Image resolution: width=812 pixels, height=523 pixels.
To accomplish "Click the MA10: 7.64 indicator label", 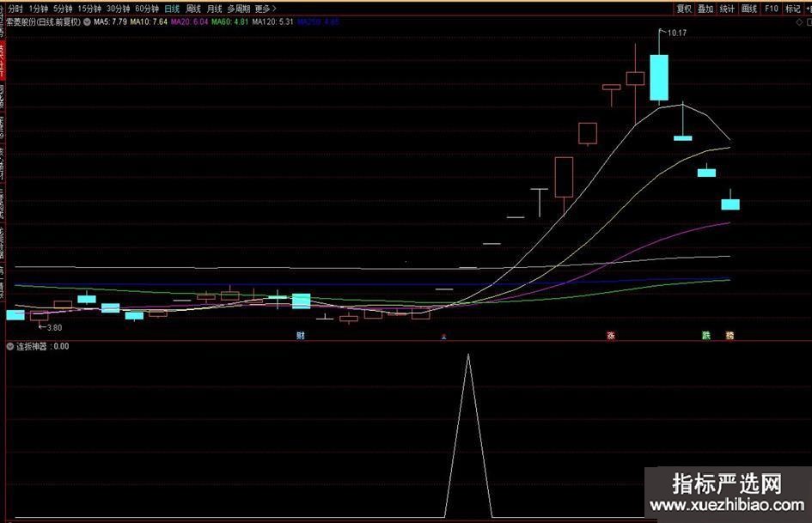I will click(x=149, y=22).
